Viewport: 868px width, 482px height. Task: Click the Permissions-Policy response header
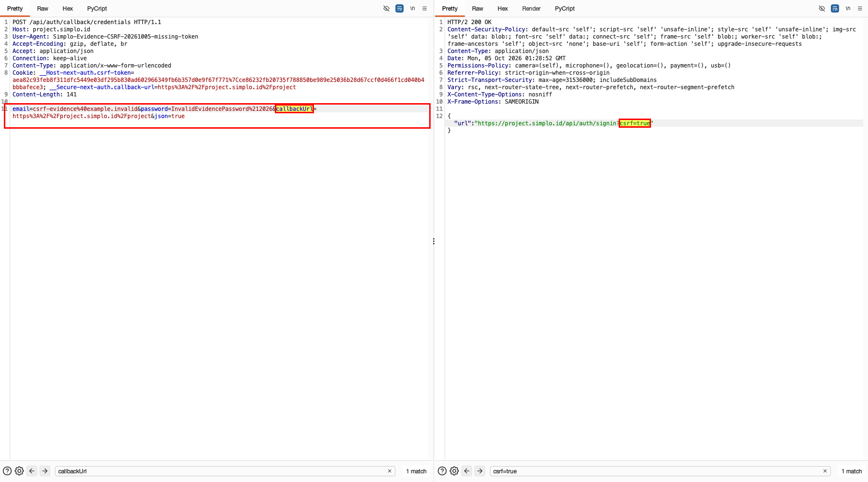pos(589,66)
